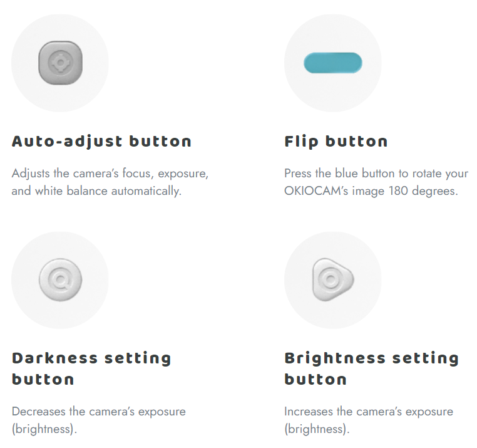Image resolution: width=477 pixels, height=448 pixels.
Task: Click "(brightness)" under the Decreases description
Action: click(44, 429)
